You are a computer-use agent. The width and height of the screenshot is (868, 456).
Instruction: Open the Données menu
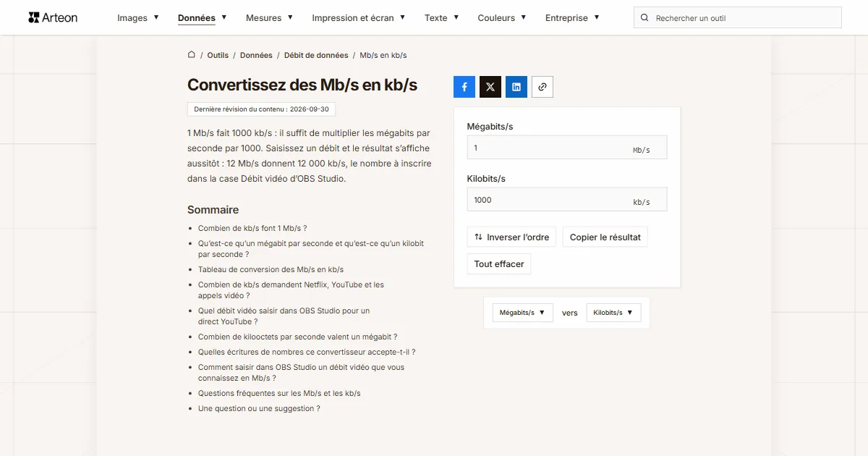click(203, 18)
